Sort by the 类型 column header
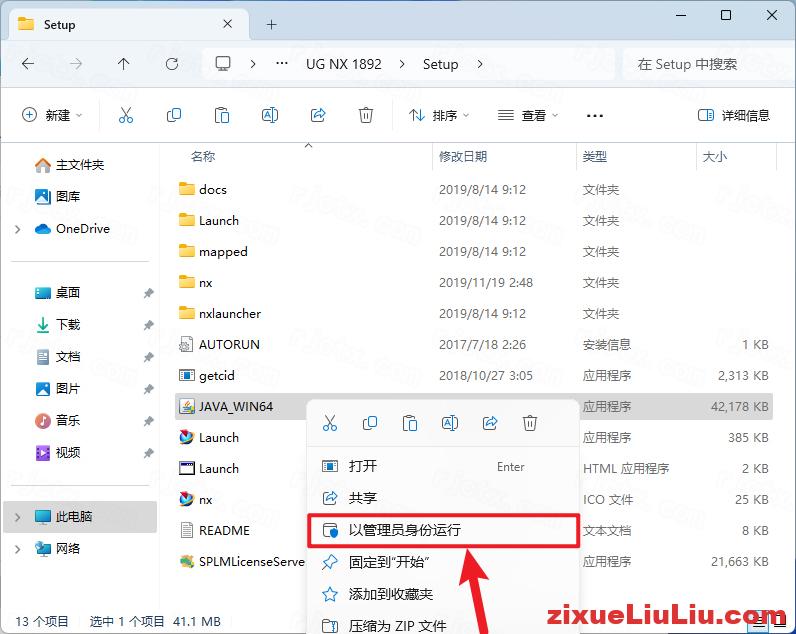Screen dimensions: 796x634 click(x=594, y=156)
